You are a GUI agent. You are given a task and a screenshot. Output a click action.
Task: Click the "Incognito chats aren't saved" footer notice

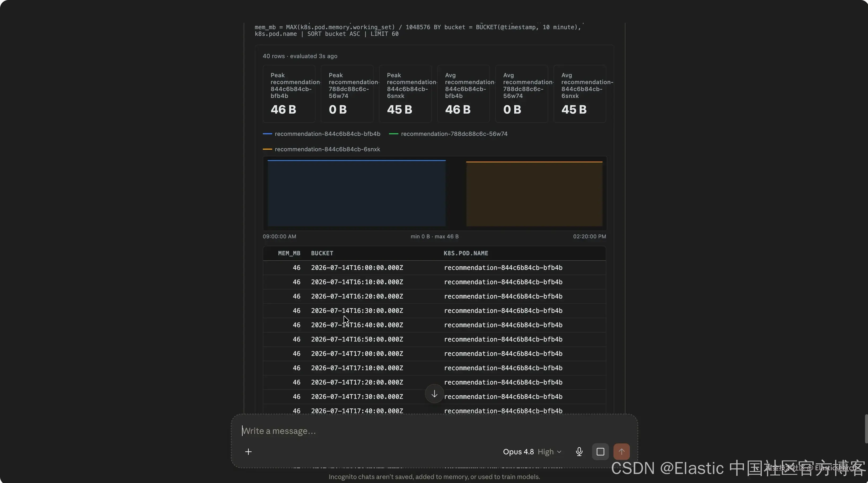[x=434, y=477]
